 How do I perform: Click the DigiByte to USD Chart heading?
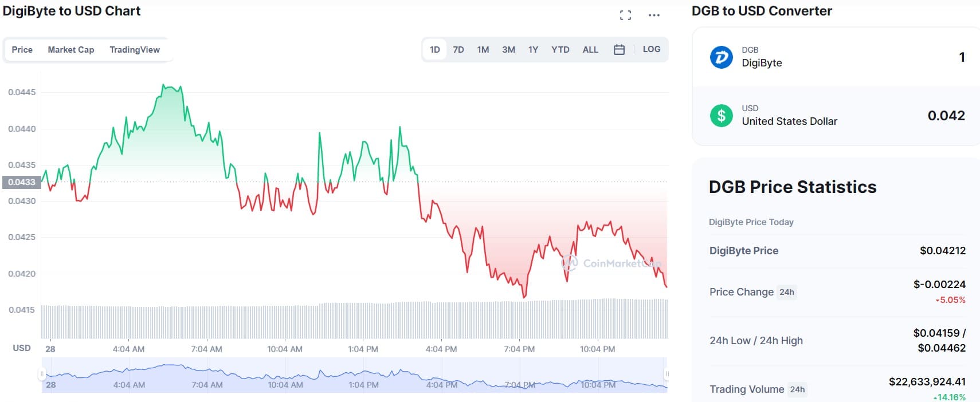pos(72,11)
